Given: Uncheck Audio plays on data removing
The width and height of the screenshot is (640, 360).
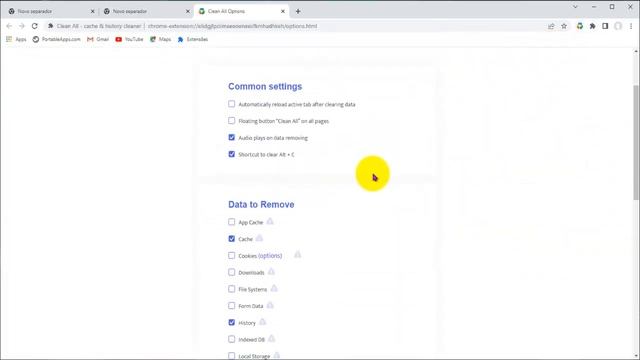Looking at the screenshot, I should [x=231, y=137].
